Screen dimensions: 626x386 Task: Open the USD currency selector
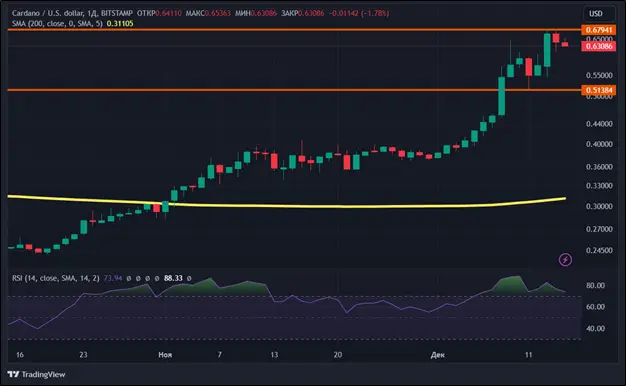tap(596, 14)
